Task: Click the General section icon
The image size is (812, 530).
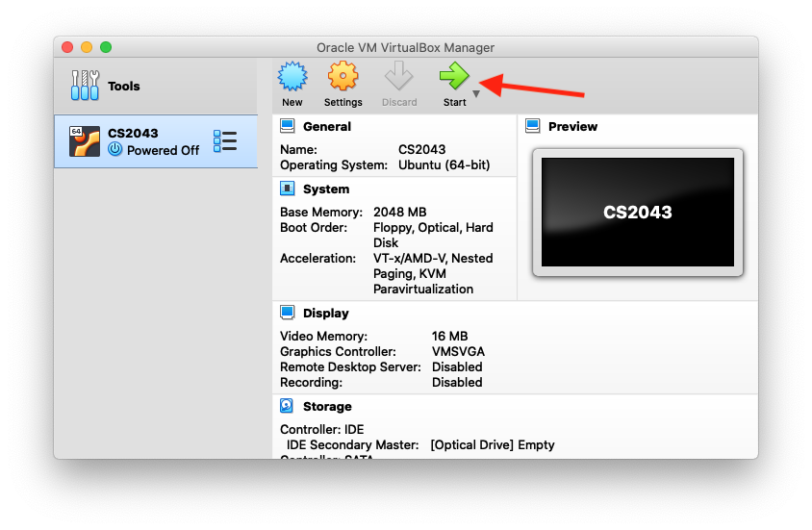Action: pos(288,126)
